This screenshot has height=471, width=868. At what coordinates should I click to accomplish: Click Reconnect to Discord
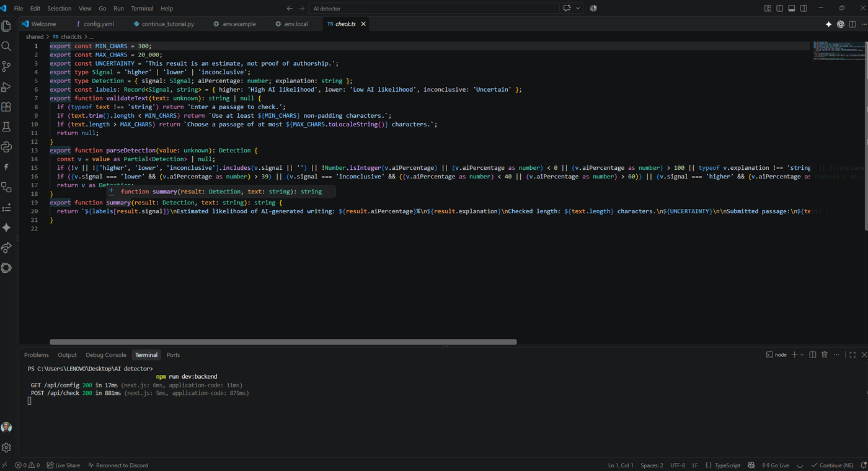118,465
